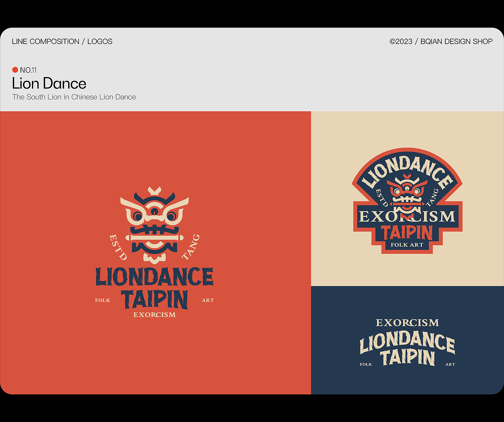Click the red dot beside NO.11

tap(15, 70)
